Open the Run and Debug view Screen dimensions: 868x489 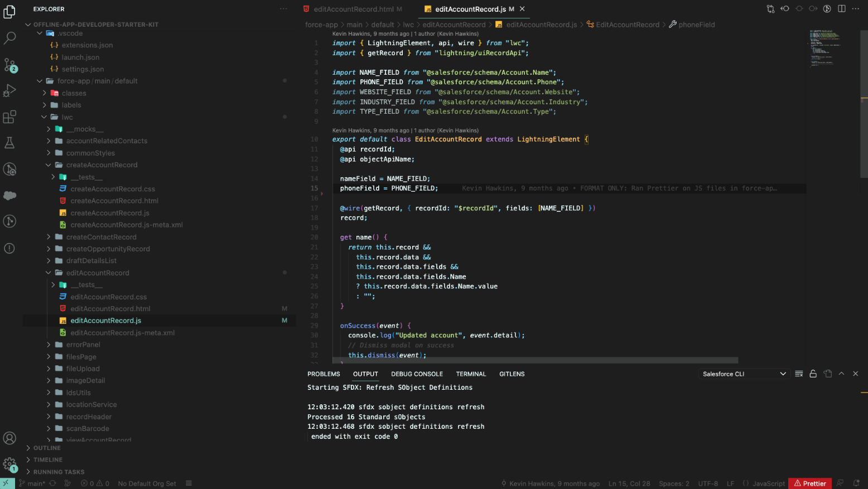click(9, 90)
